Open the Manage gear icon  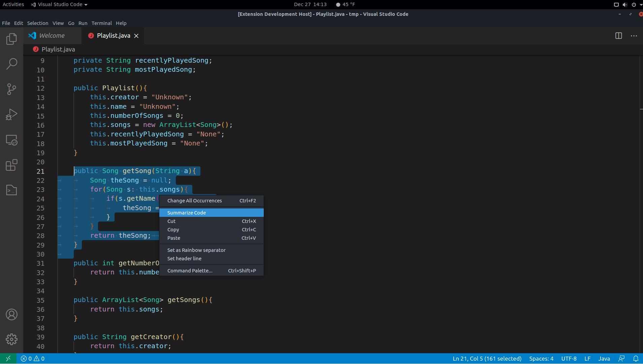click(x=11, y=339)
